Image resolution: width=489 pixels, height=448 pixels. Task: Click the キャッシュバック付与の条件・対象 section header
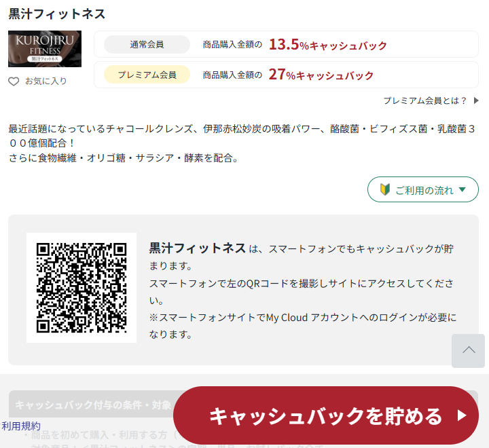tap(93, 405)
